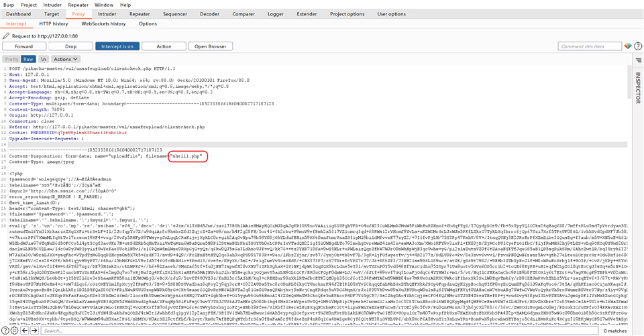Switch to Raw view
Viewport: 644px width, 336px height.
[x=28, y=59]
